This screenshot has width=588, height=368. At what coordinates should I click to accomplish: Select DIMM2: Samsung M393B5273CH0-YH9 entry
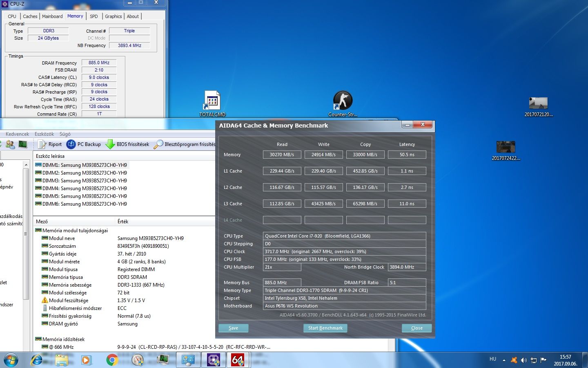81,173
